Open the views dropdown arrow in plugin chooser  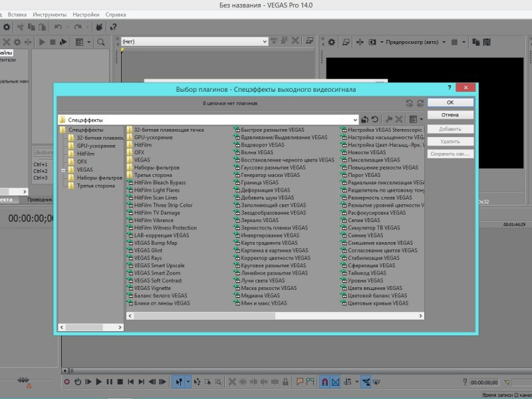[422, 120]
